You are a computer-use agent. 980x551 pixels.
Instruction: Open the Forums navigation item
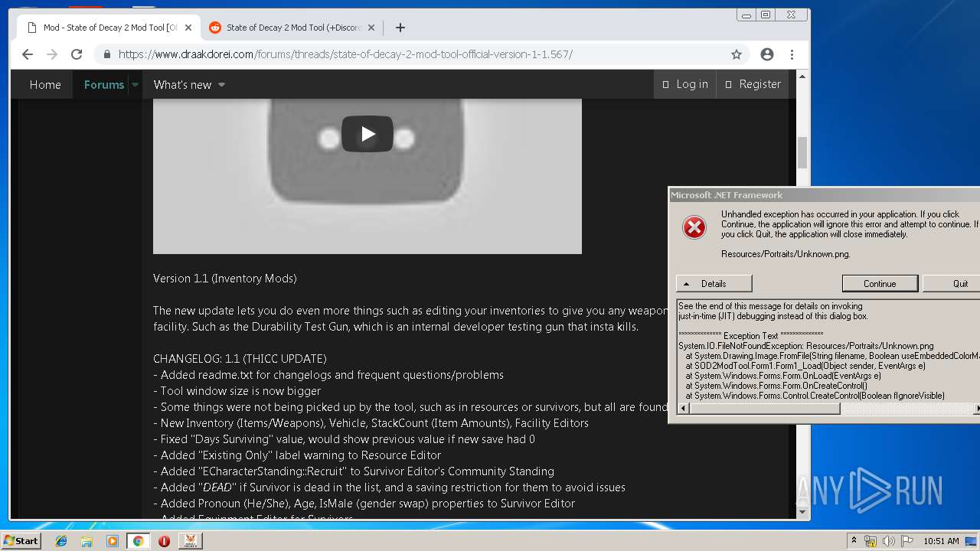pyautogui.click(x=104, y=84)
